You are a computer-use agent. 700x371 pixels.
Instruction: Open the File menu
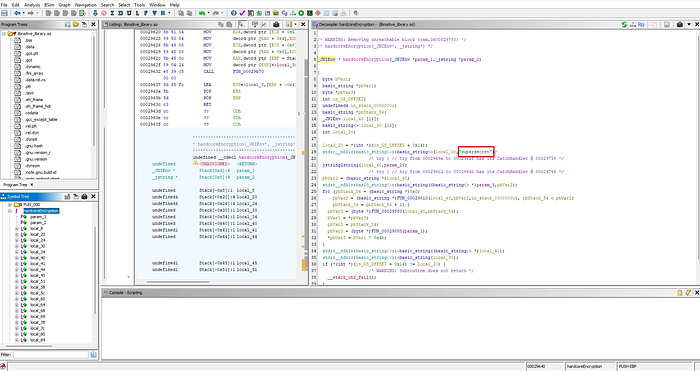4,4
